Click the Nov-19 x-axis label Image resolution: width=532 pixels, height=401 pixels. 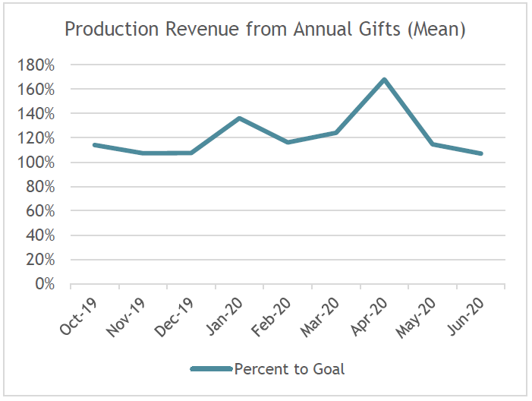126,317
